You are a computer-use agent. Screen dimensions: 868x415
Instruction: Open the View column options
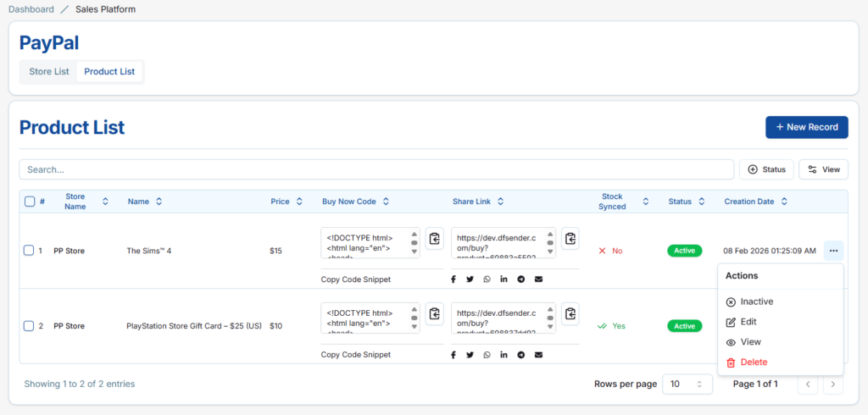click(x=823, y=169)
